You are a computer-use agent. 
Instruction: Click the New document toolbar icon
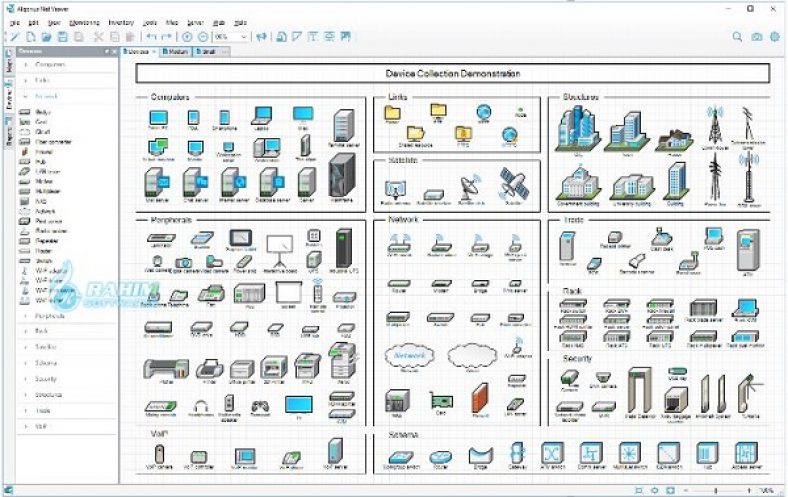31,37
